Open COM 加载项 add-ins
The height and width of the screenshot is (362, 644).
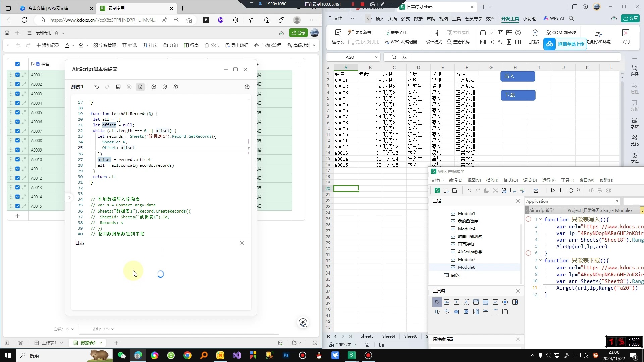pos(561,33)
